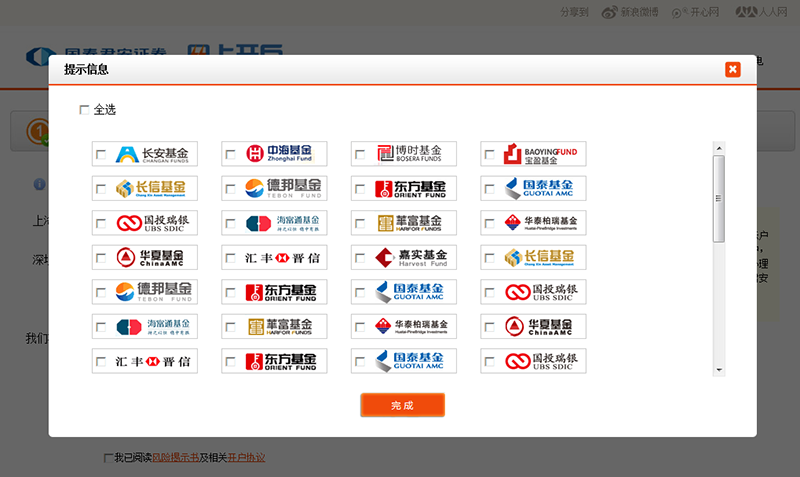
Task: Check the box beside 长安基金
Action: coord(100,155)
